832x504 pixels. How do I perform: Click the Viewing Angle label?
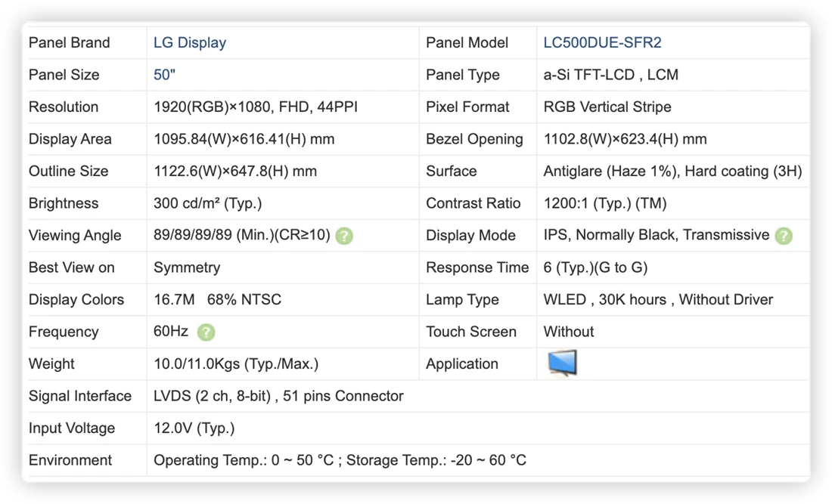coord(75,235)
